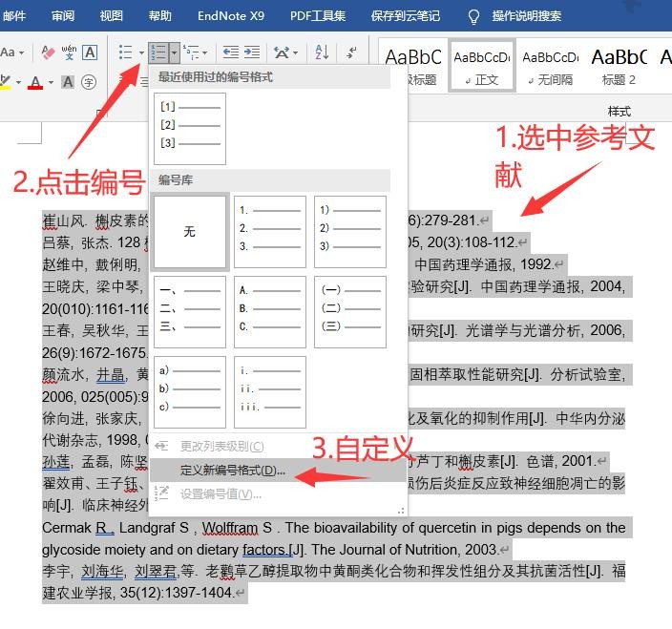Switch to the 视图 ribbon tab
Image resolution: width=672 pixels, height=629 pixels.
tap(112, 16)
